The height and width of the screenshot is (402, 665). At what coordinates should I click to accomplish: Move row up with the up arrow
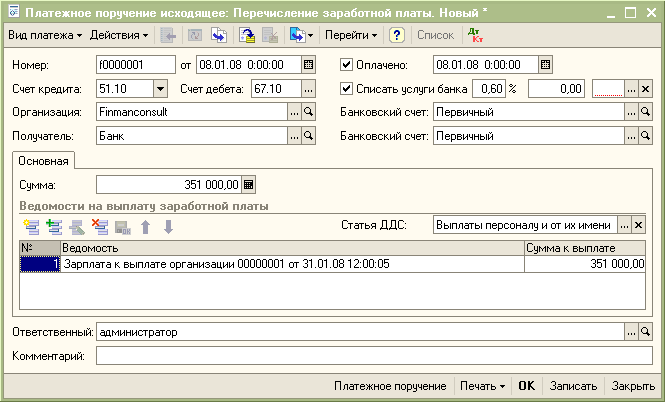[145, 227]
